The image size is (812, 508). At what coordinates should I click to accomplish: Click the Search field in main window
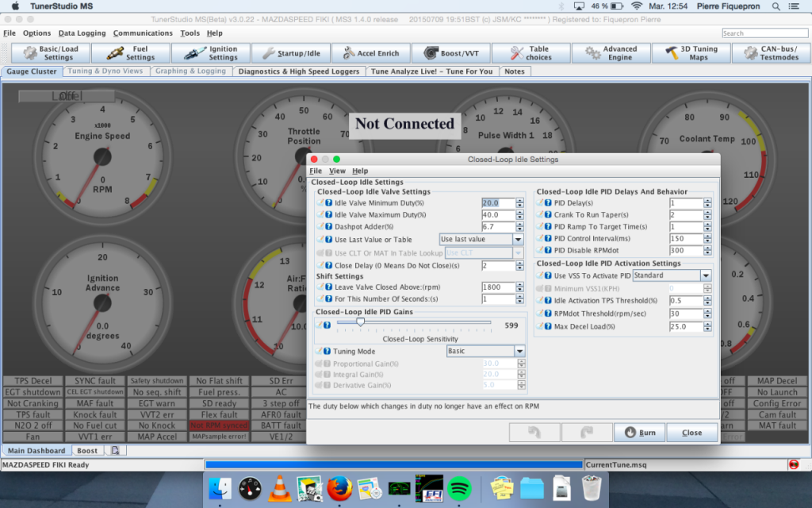[x=764, y=33]
